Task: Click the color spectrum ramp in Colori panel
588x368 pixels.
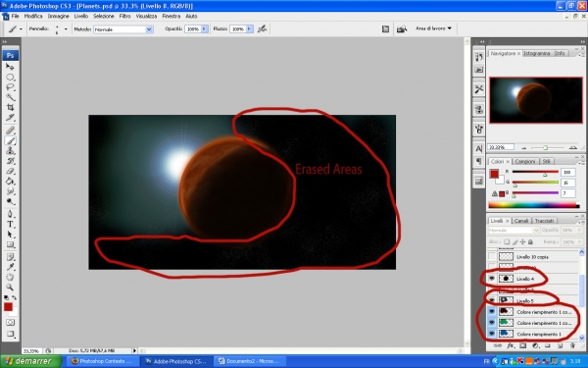Action: coord(534,205)
